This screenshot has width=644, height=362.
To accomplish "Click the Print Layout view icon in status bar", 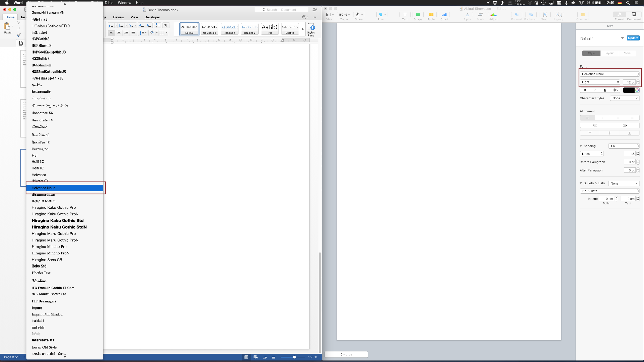I will point(246,357).
